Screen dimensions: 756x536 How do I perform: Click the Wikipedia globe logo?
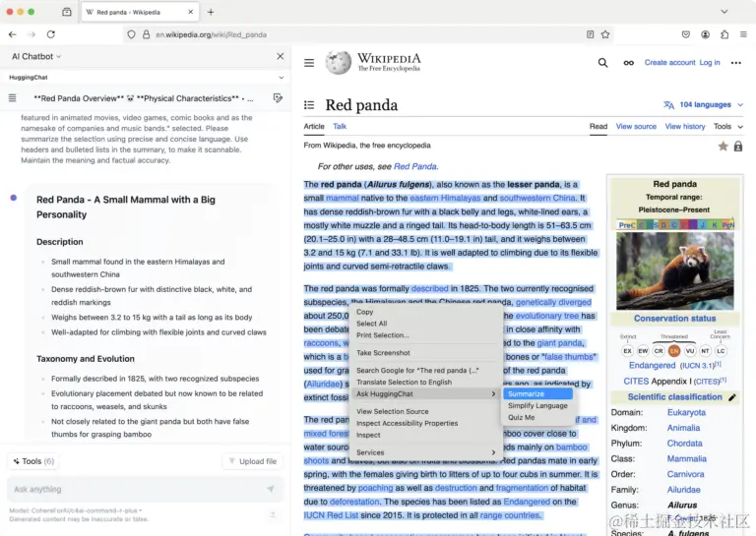point(338,63)
